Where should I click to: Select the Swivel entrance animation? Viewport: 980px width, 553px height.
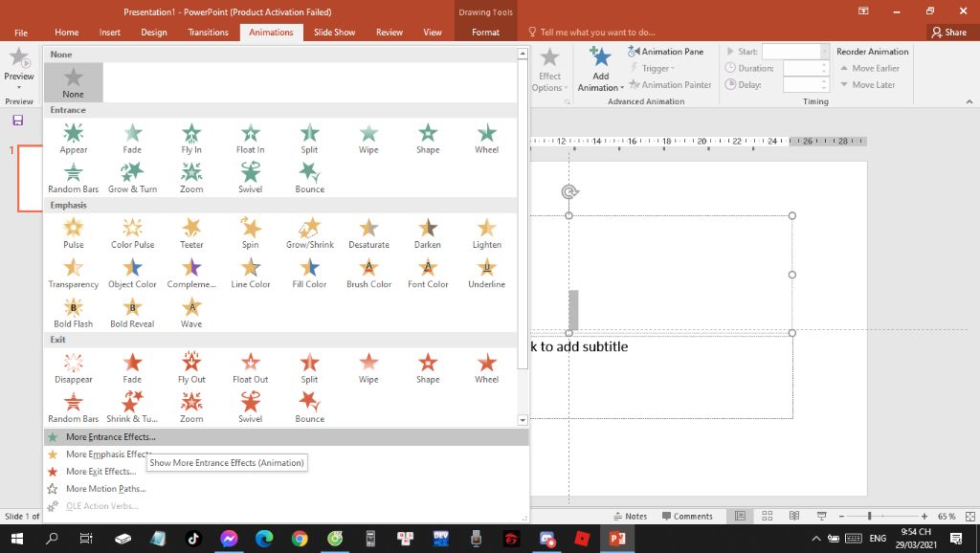point(250,177)
